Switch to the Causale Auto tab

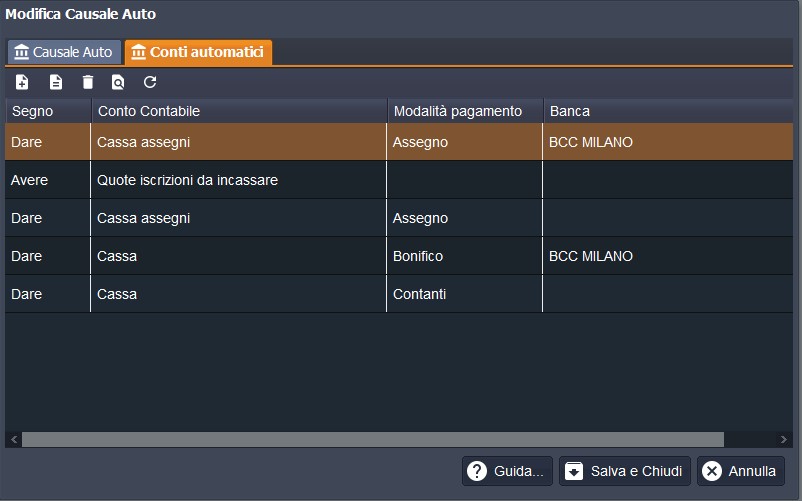tap(64, 52)
